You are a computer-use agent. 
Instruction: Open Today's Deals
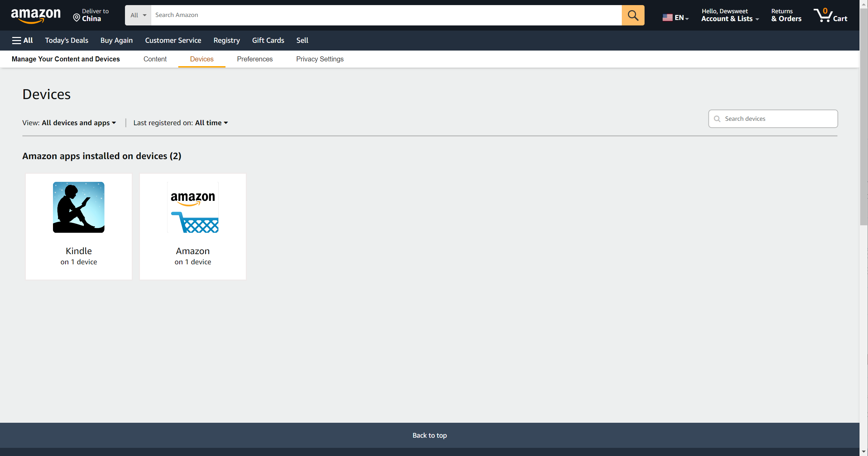(67, 40)
